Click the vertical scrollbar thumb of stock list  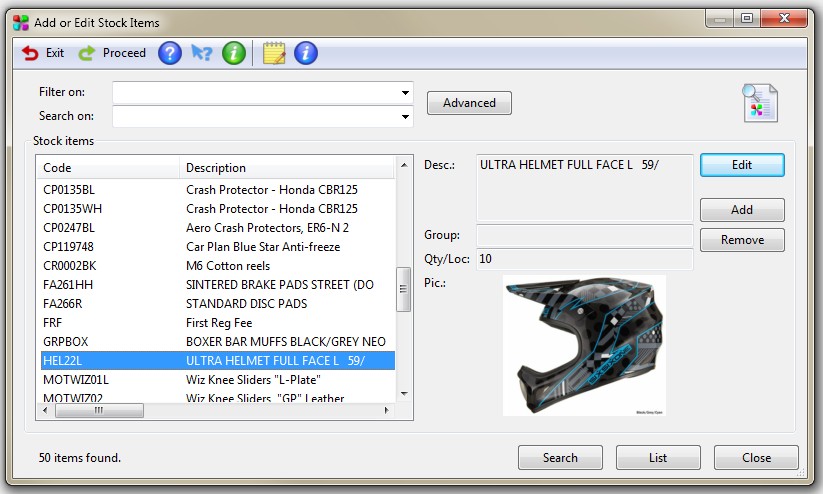coord(403,289)
